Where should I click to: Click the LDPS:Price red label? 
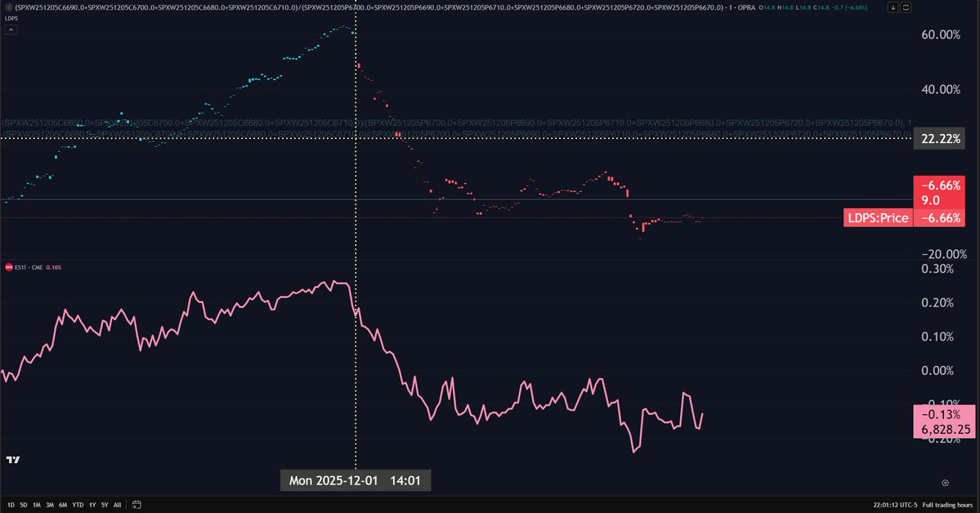coord(878,217)
